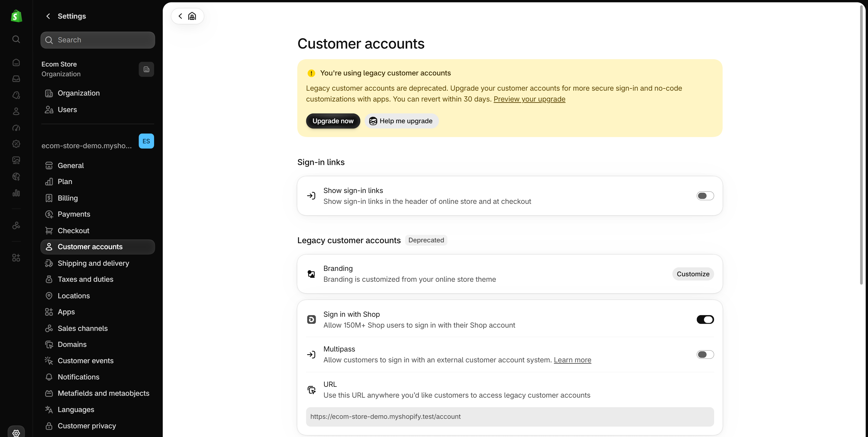
Task: Open Languages settings
Action: [97, 409]
